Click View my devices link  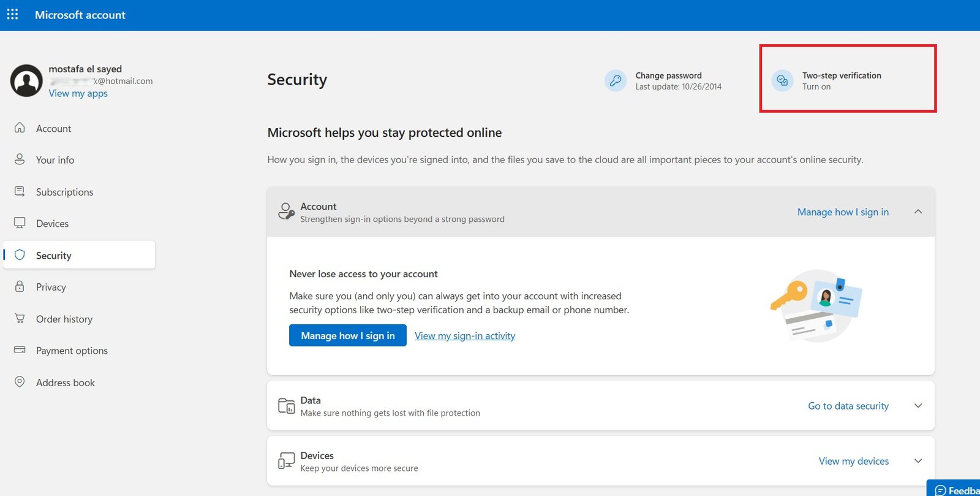pyautogui.click(x=854, y=461)
